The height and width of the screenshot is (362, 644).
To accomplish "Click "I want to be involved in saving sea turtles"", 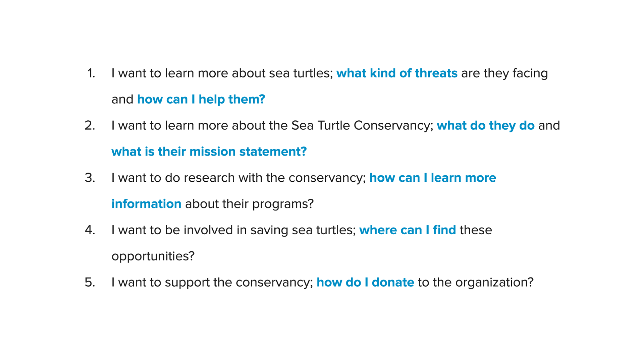I will [x=232, y=230].
